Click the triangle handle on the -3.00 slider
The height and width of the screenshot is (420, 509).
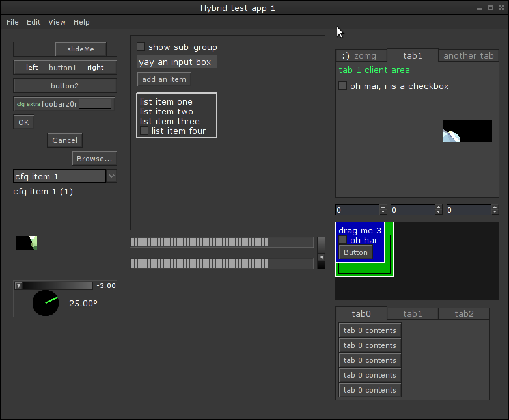coord(18,286)
